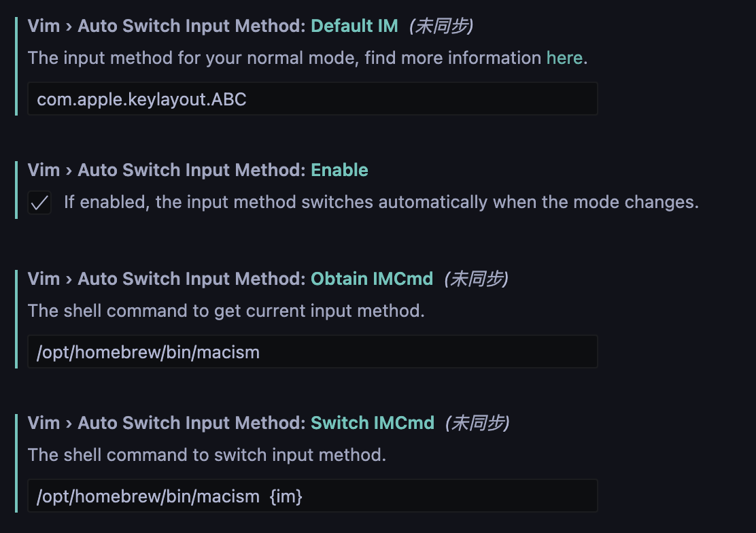Open the 'here' information link

click(564, 58)
